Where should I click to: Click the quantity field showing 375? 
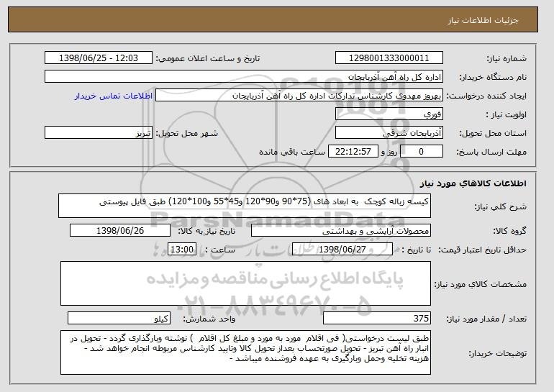coord(377,318)
